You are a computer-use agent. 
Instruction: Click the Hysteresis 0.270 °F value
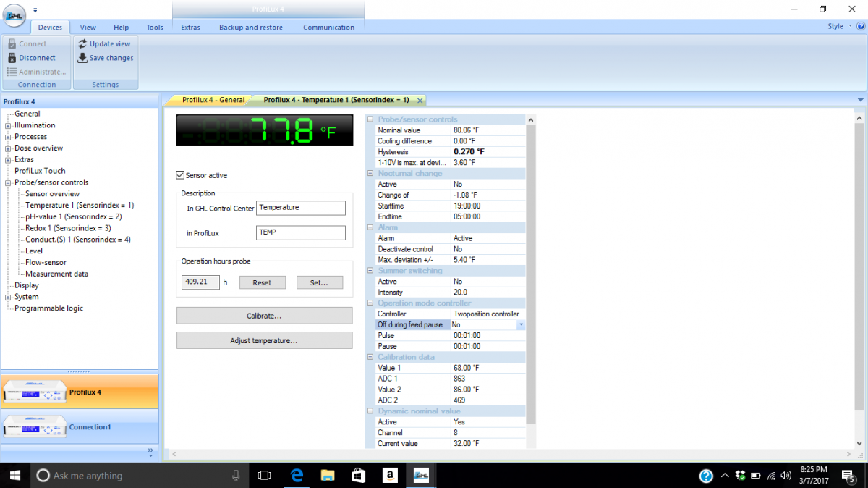[x=488, y=152]
